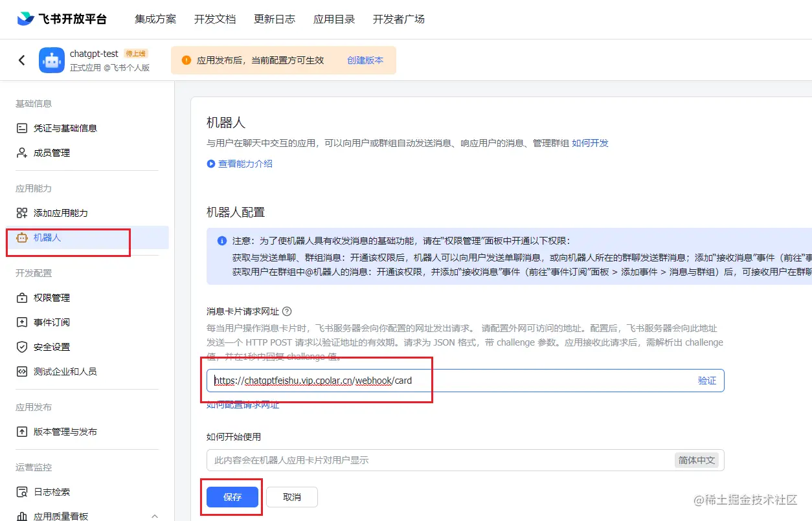
Task: Click the 成员管理 person icon
Action: click(x=22, y=153)
